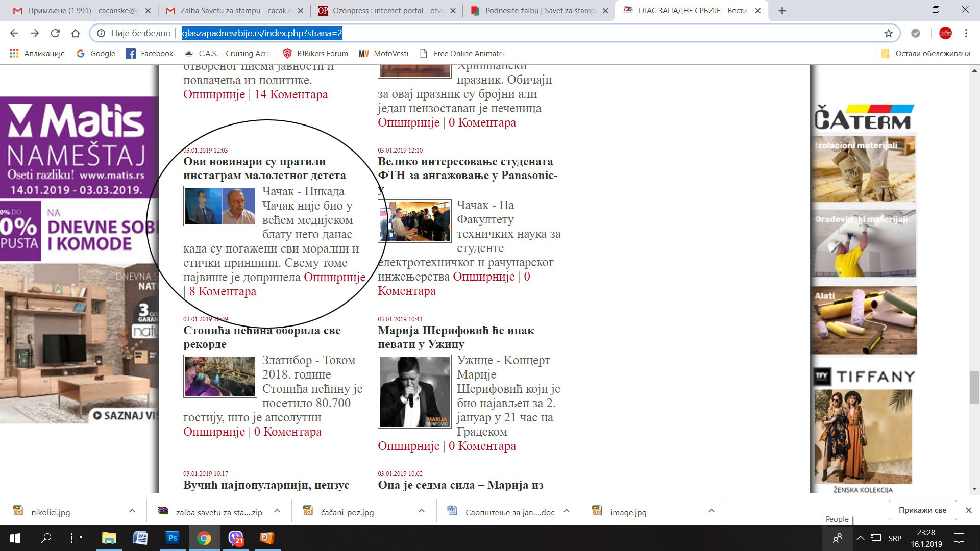This screenshot has height=551, width=980.
Task: Click the Panasonic students article thumbnail
Action: [x=414, y=221]
